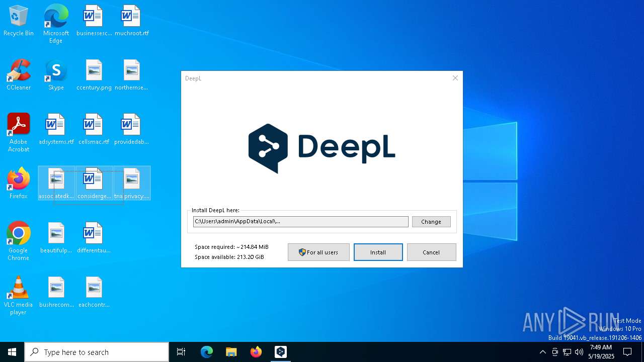Select the VLC media player shortcut

[19, 296]
